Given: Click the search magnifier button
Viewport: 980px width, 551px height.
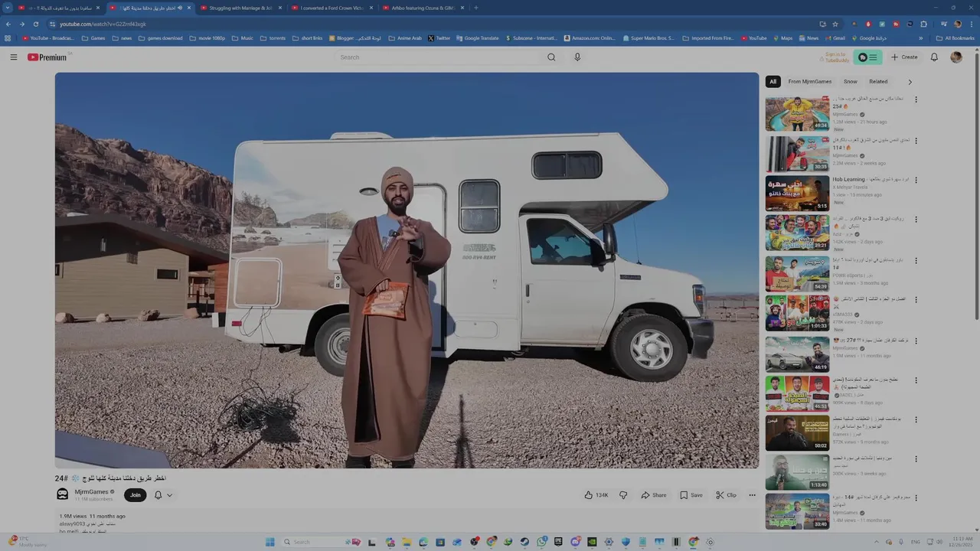Looking at the screenshot, I should coord(551,57).
